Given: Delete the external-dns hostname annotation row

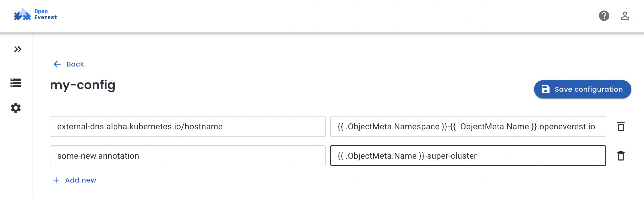Looking at the screenshot, I should pos(621,126).
